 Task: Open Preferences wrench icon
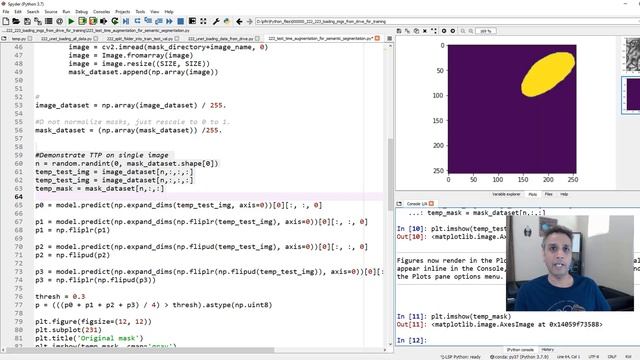[x=216, y=21]
